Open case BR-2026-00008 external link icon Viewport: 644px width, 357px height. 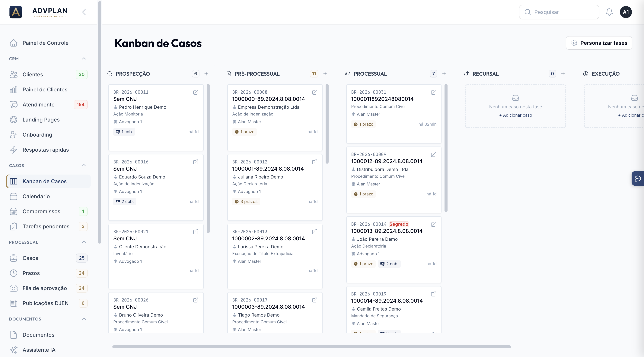315,92
